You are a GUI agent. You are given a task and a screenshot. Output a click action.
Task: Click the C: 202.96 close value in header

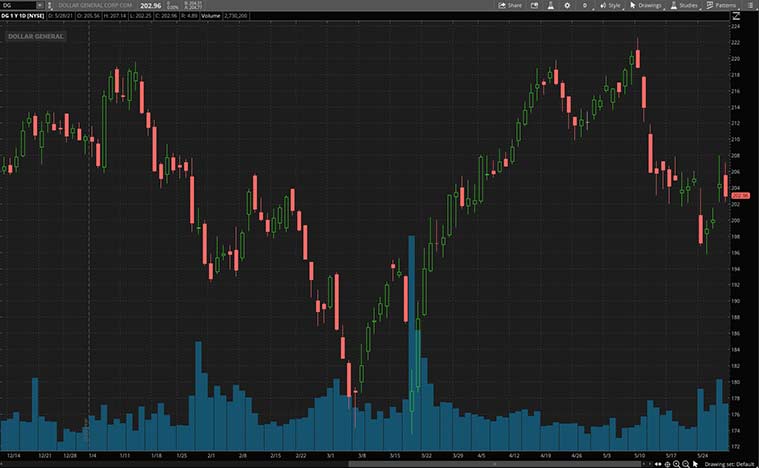(x=166, y=16)
